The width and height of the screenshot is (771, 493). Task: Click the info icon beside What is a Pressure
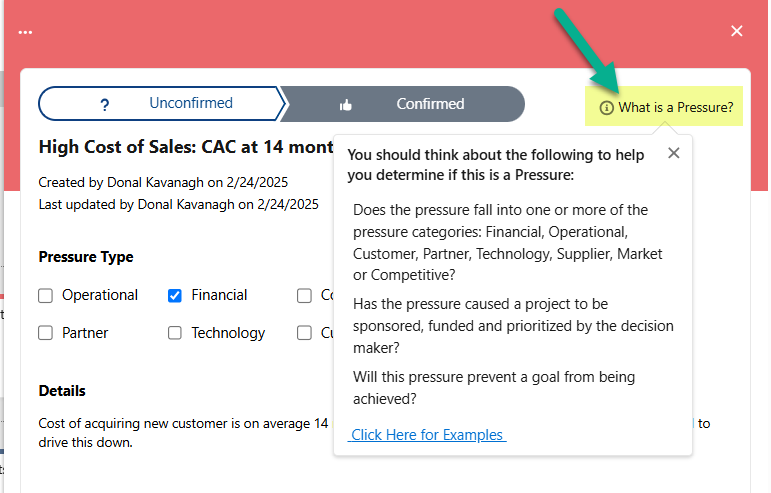[x=606, y=107]
